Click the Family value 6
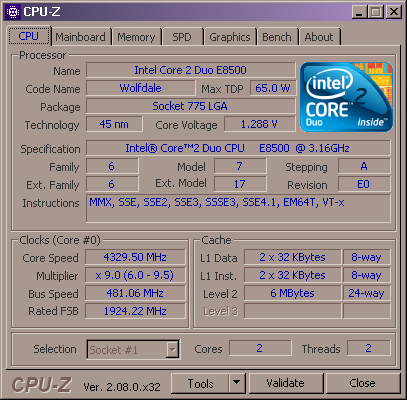This screenshot has height=400, width=407. point(112,166)
